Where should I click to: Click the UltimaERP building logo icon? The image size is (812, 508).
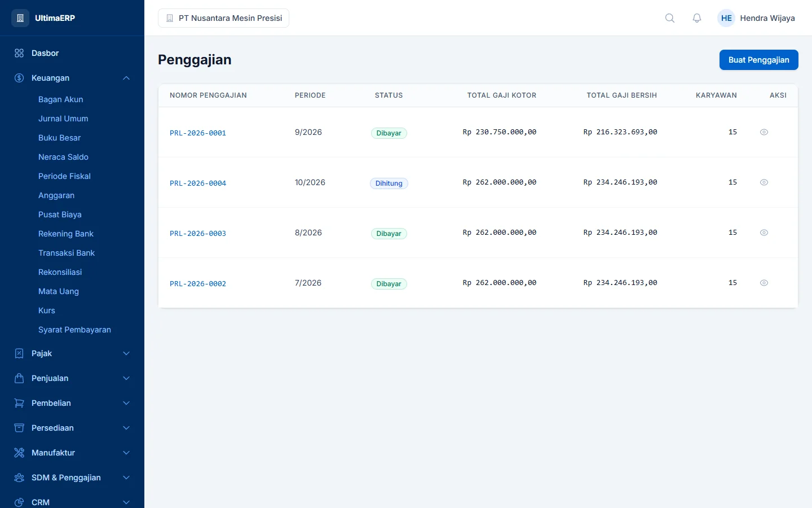coord(20,18)
